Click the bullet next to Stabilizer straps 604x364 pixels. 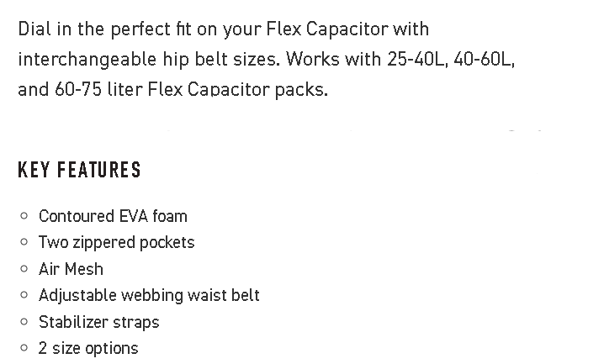point(24,322)
